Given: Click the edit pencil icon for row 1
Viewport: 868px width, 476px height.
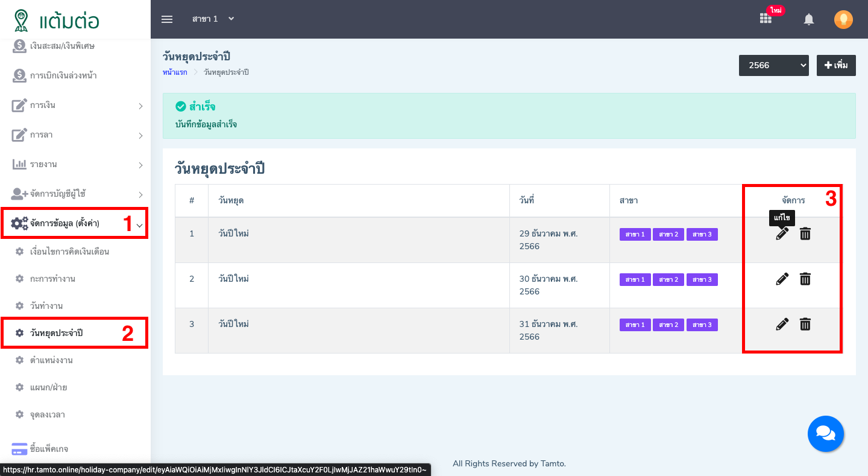Looking at the screenshot, I should click(x=782, y=234).
